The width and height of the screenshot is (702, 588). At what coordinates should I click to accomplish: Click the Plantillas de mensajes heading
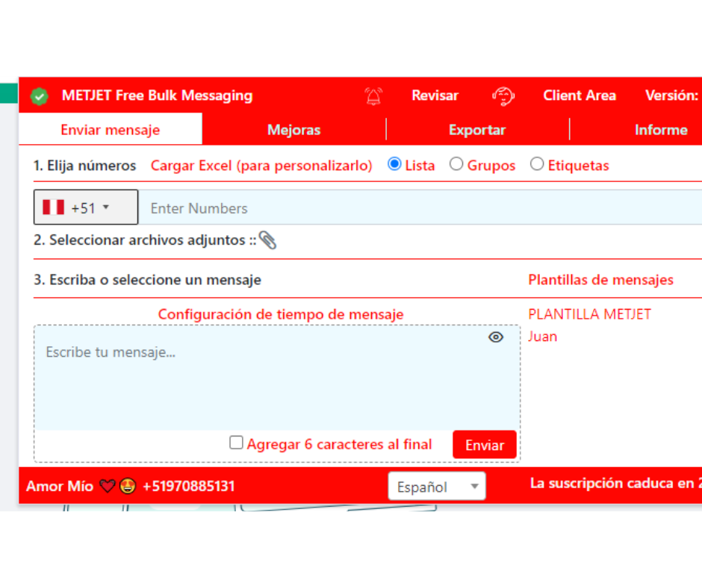pos(601,280)
